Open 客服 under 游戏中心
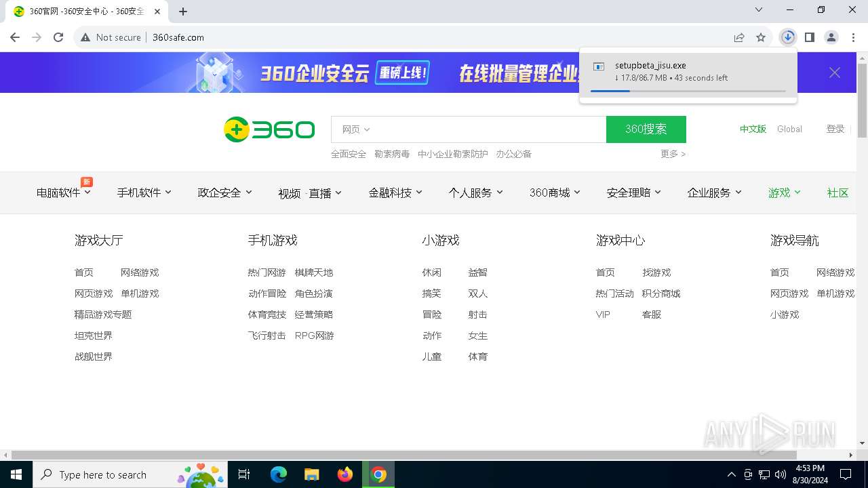 652,314
